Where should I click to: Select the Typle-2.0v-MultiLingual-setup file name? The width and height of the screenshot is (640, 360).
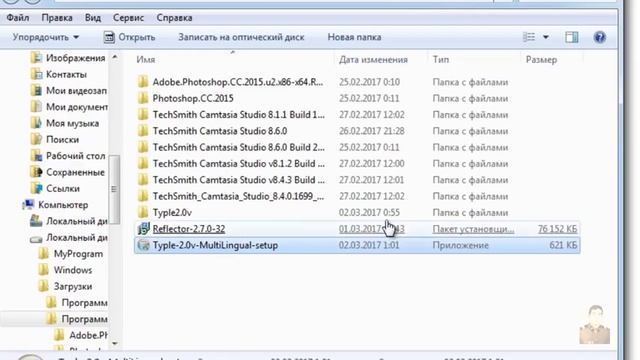tap(215, 245)
